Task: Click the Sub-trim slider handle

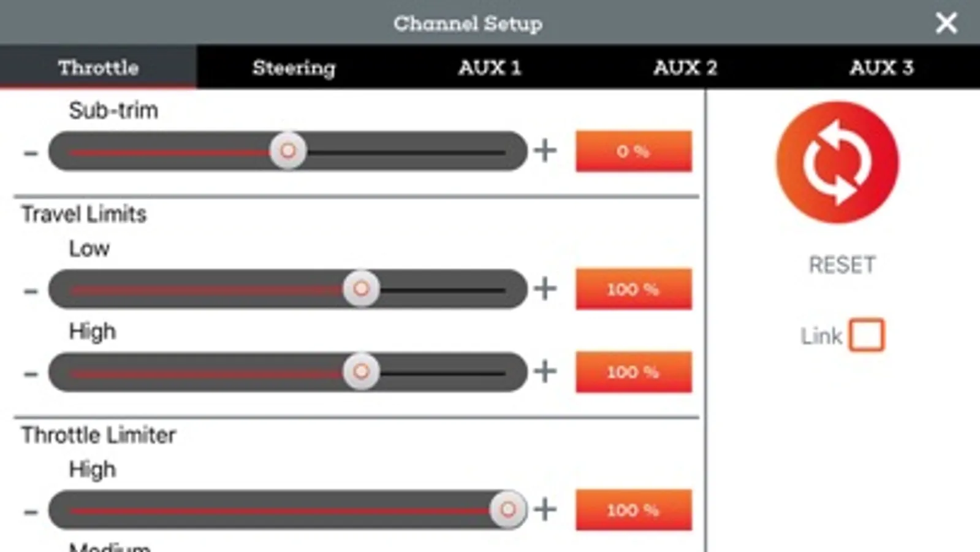Action: [288, 150]
